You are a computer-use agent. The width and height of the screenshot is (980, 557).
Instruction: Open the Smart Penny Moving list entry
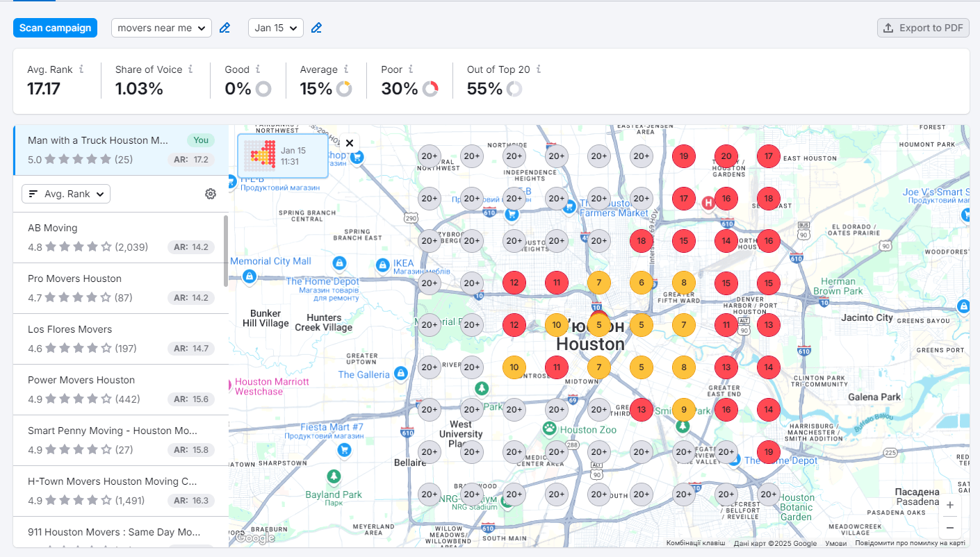(121, 440)
